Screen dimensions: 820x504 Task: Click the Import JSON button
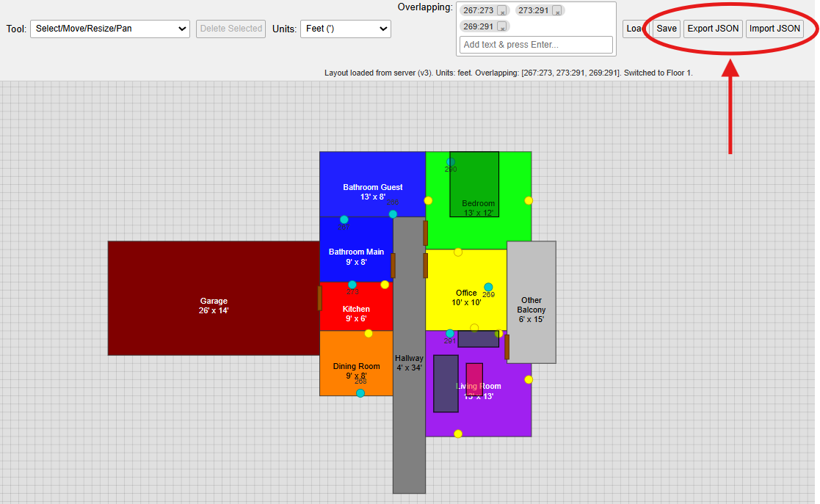(775, 29)
